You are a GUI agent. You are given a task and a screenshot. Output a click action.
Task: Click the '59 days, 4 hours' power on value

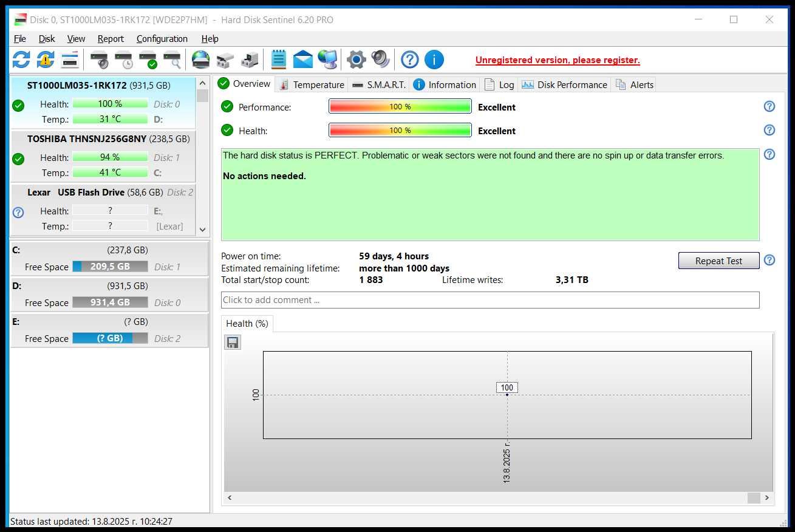pyautogui.click(x=394, y=256)
